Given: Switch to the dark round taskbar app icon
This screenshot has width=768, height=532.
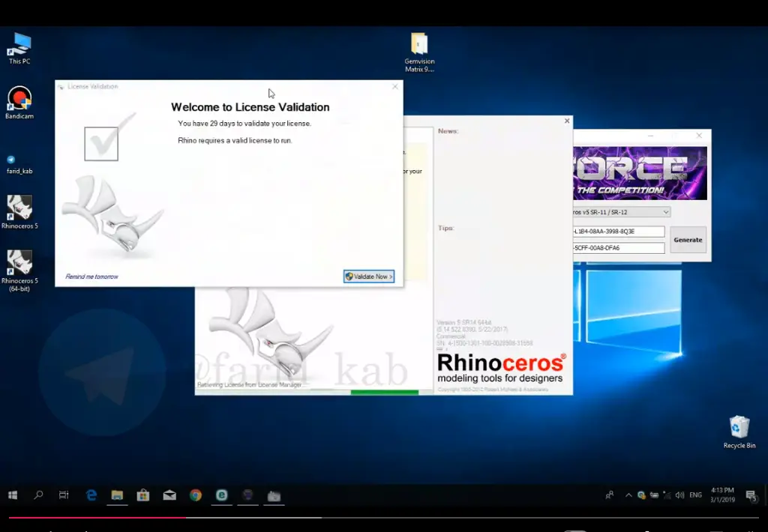Looking at the screenshot, I should pos(247,495).
